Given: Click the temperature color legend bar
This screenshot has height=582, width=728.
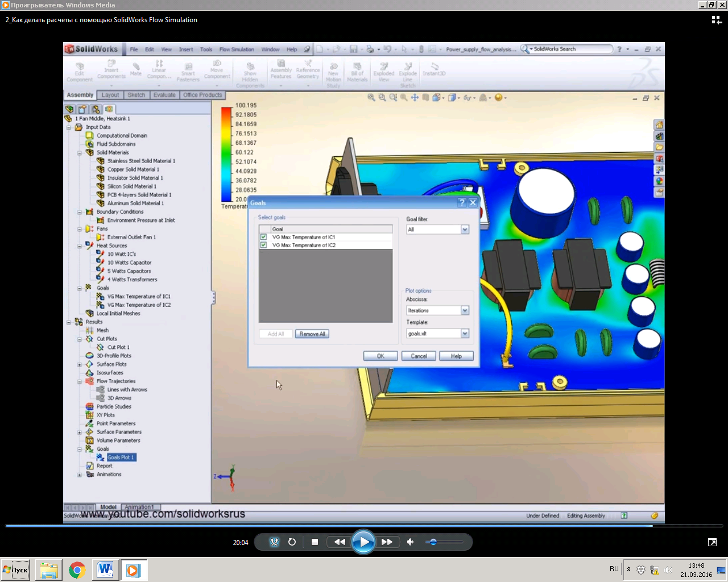Looking at the screenshot, I should pos(226,153).
